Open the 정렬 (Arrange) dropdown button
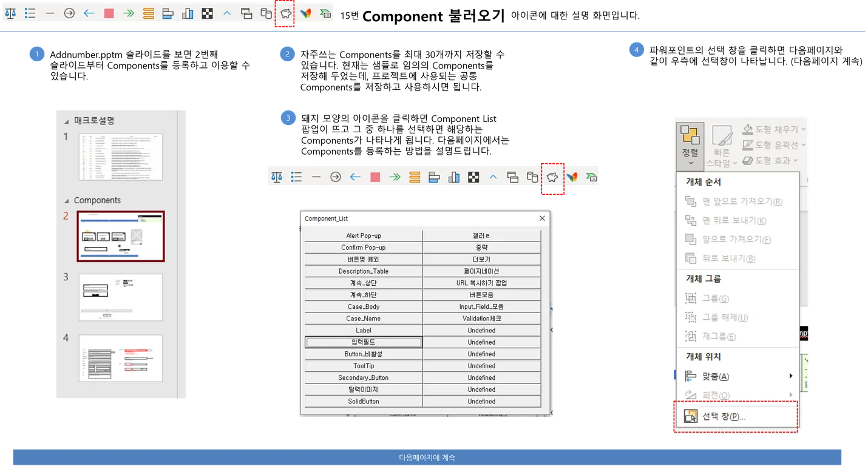868x466 pixels. click(x=690, y=146)
